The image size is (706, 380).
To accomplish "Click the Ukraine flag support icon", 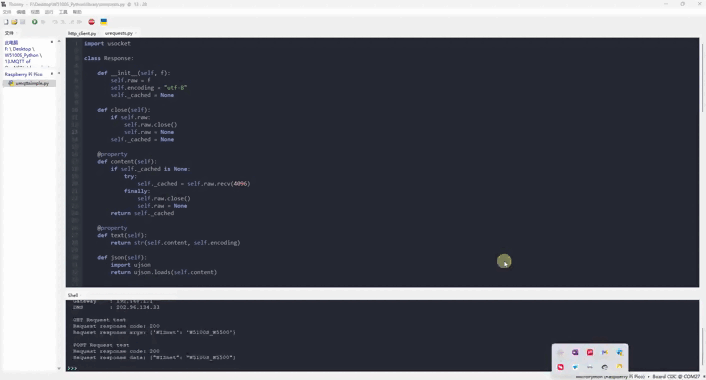I will pyautogui.click(x=104, y=22).
